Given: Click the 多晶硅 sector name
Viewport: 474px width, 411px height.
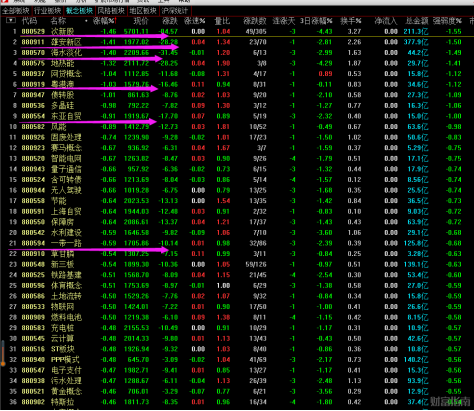Looking at the screenshot, I should click(x=63, y=106).
